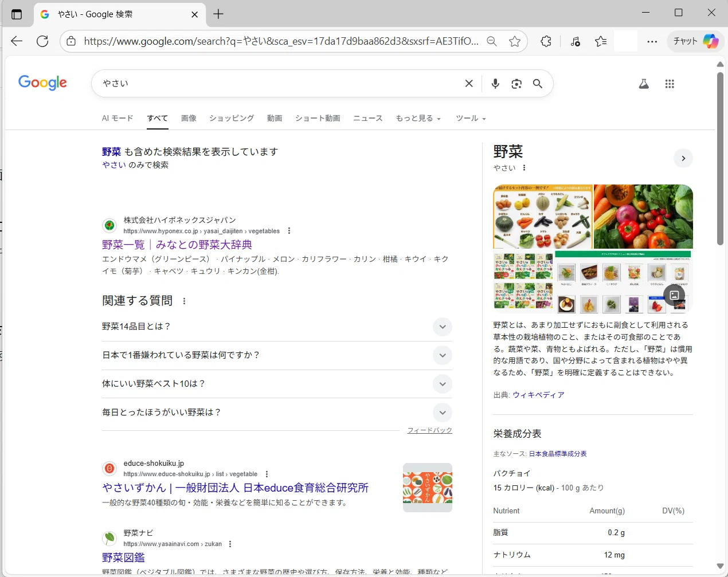The width and height of the screenshot is (728, 577).
Task: Go to the Google logo homepage
Action: click(x=42, y=83)
